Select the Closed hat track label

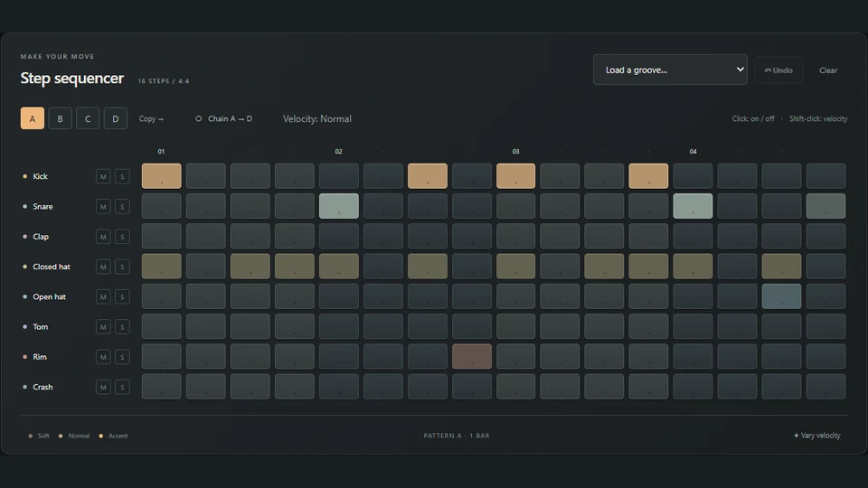tap(52, 267)
